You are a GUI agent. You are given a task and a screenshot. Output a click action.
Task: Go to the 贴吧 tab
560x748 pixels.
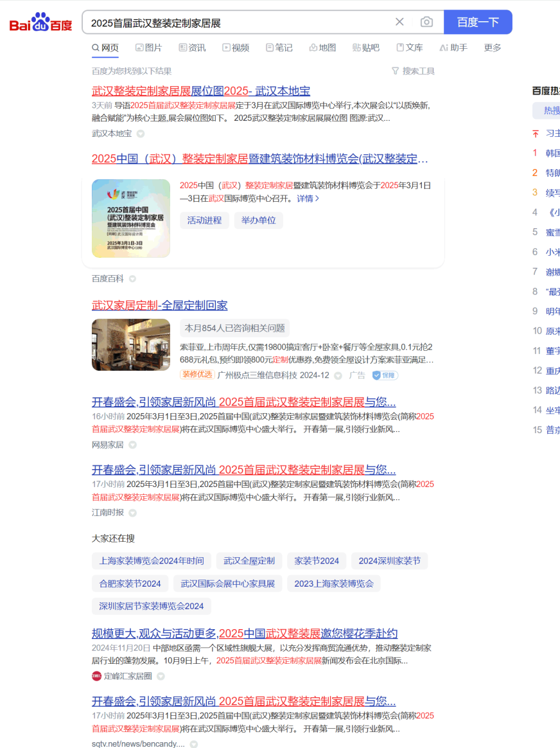(x=366, y=48)
